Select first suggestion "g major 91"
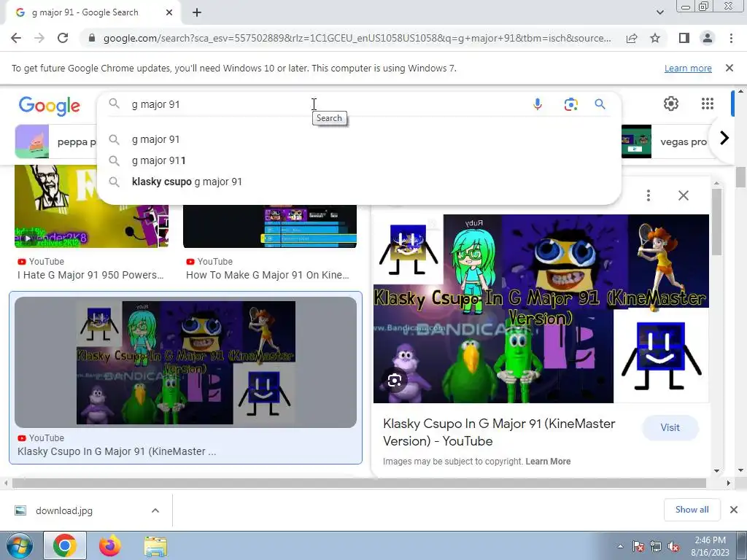Viewport: 747px width, 560px height. 359,139
